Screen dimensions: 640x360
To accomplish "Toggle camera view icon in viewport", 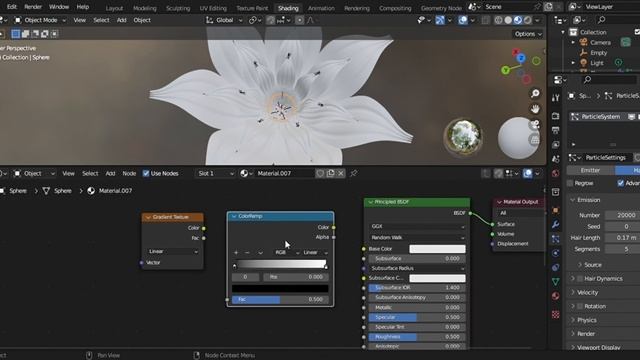I will [535, 124].
